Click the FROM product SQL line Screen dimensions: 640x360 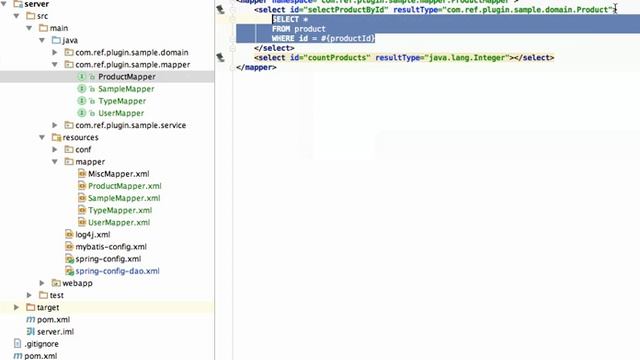(299, 29)
